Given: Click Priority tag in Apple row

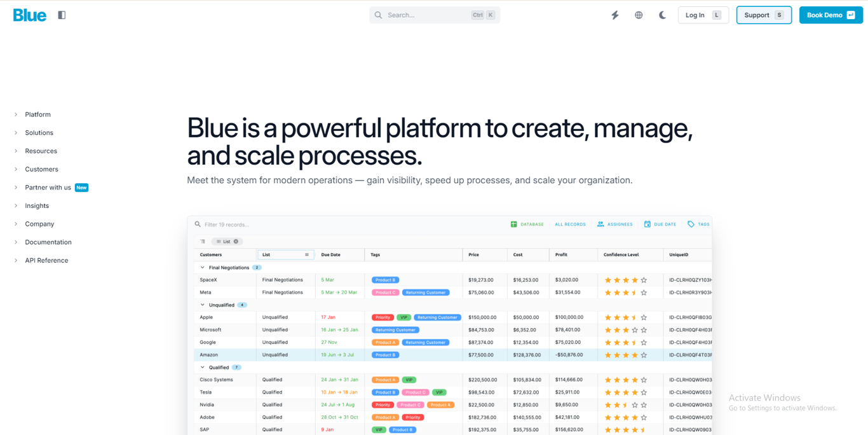Looking at the screenshot, I should coord(383,317).
